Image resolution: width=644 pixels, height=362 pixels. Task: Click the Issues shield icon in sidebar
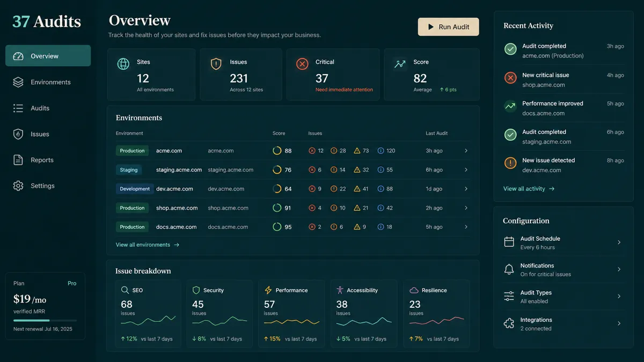[x=18, y=134]
